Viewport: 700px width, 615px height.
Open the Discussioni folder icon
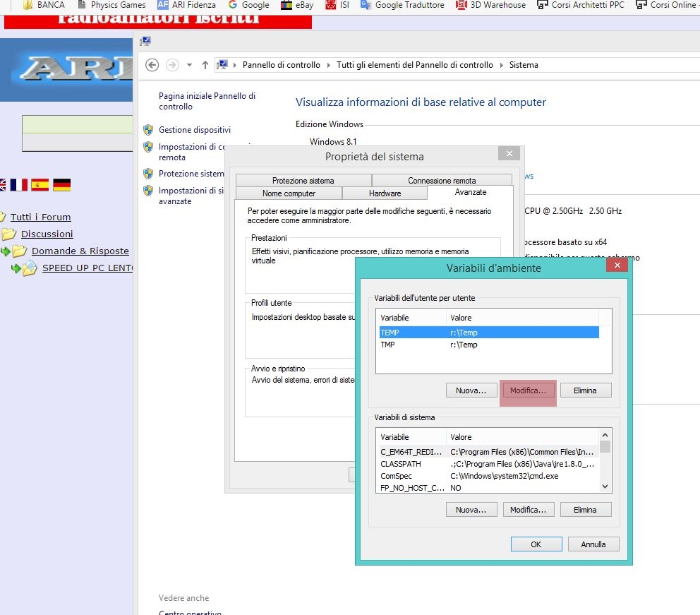pos(8,234)
